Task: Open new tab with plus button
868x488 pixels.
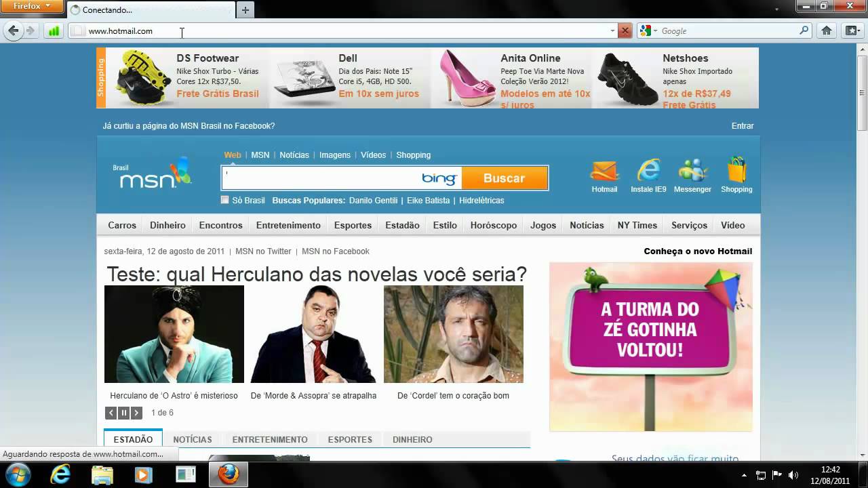Action: [x=245, y=9]
